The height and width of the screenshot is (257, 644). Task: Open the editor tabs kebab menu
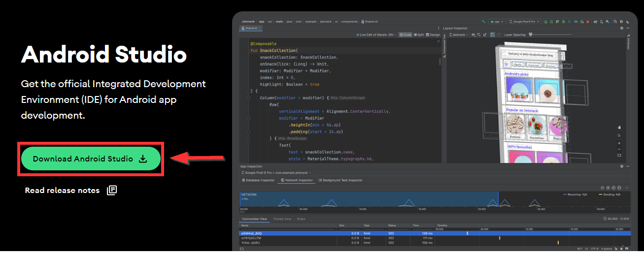pyautogui.click(x=439, y=29)
